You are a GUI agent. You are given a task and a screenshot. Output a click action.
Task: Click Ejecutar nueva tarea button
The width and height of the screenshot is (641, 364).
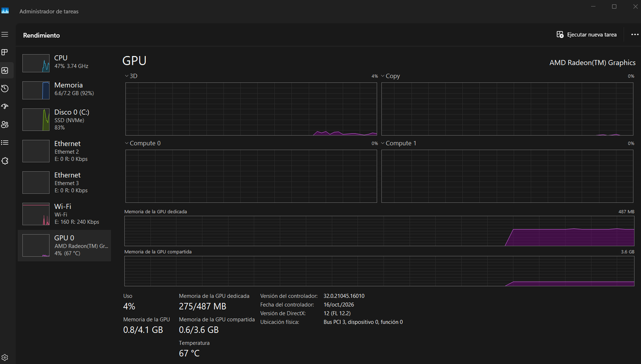[587, 35]
